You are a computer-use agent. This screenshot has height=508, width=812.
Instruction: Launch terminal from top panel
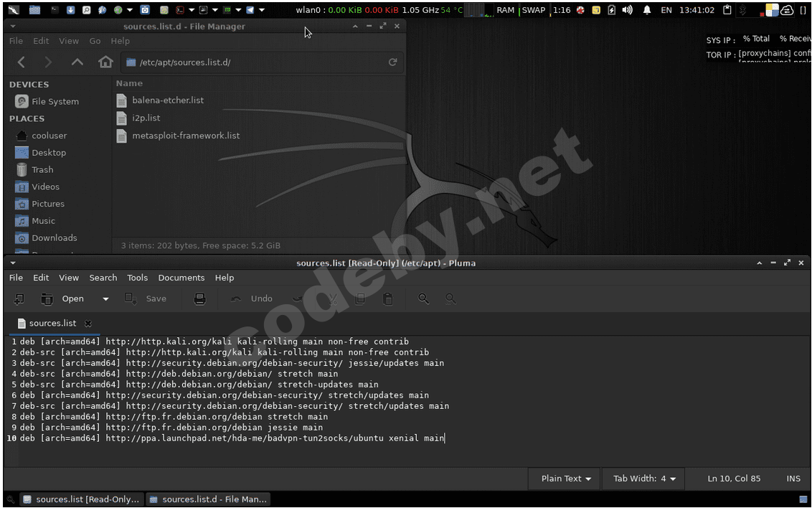click(x=55, y=10)
